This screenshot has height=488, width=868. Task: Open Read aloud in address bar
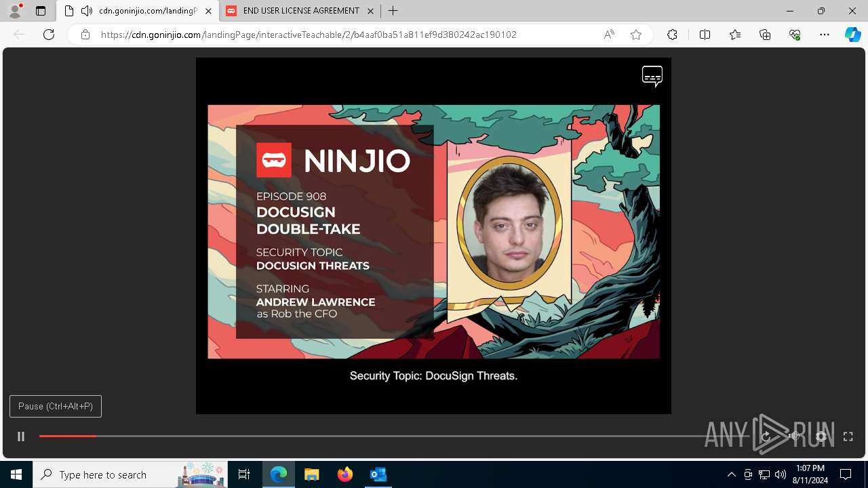(609, 35)
